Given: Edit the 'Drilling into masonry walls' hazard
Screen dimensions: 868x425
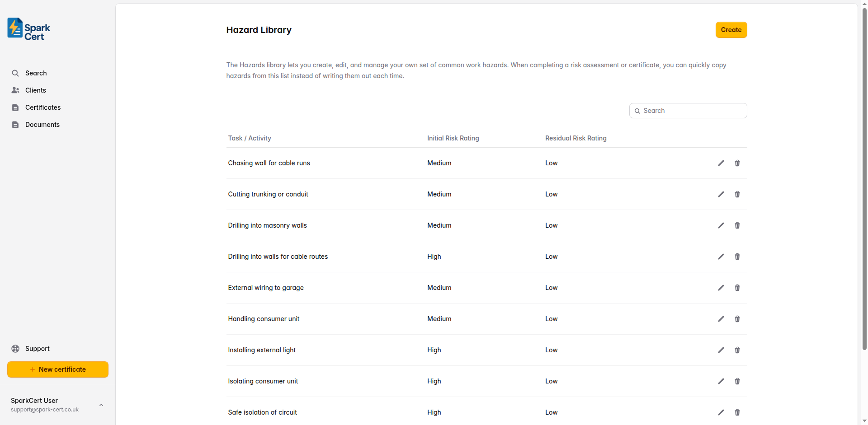Looking at the screenshot, I should click(x=721, y=225).
